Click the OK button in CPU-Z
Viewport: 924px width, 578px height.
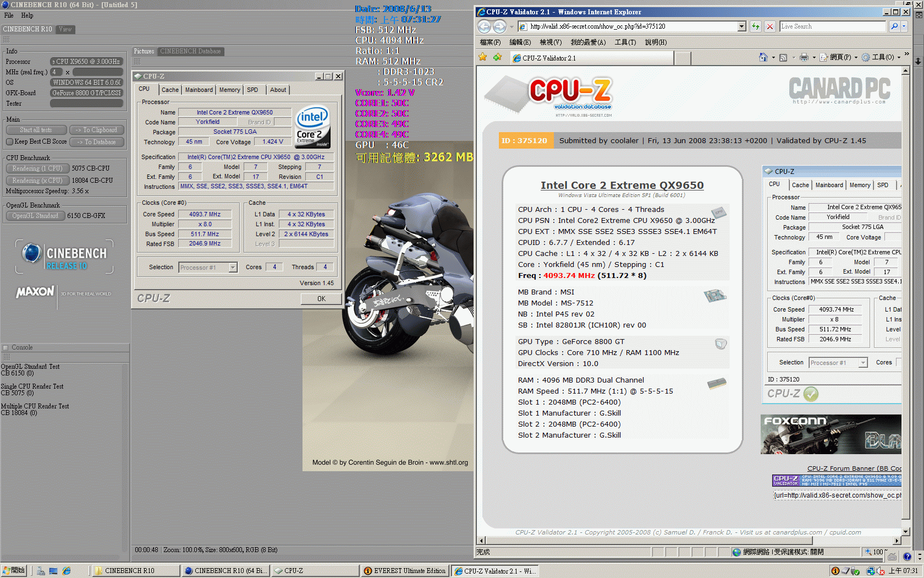(321, 299)
